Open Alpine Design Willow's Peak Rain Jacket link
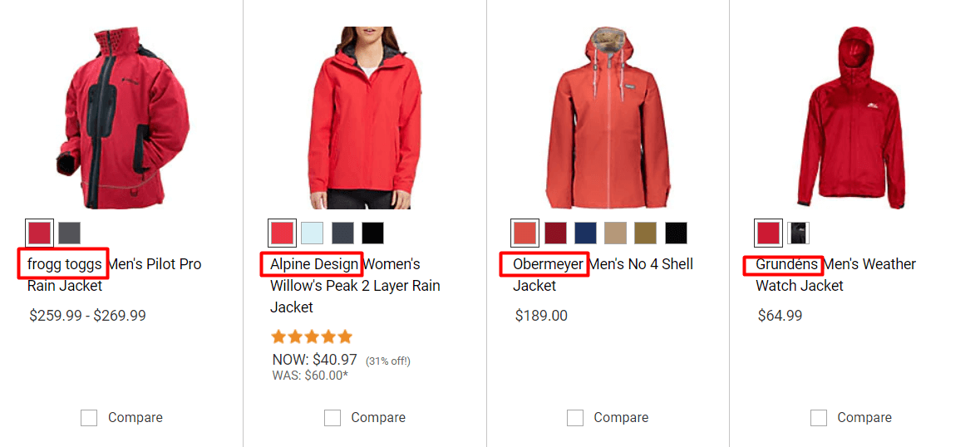The width and height of the screenshot is (980, 447). pos(355,286)
